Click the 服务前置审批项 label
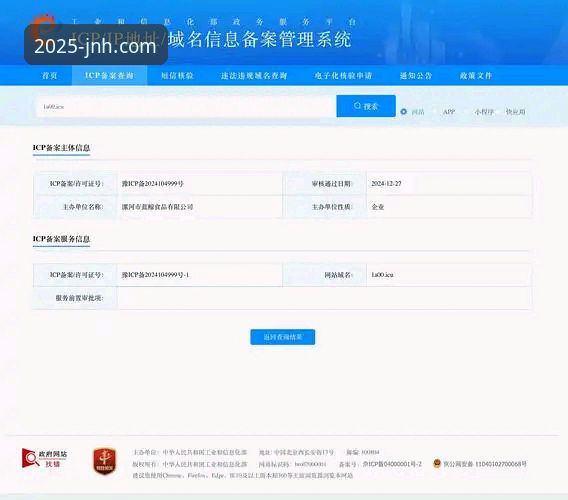568x500 pixels. 80,298
